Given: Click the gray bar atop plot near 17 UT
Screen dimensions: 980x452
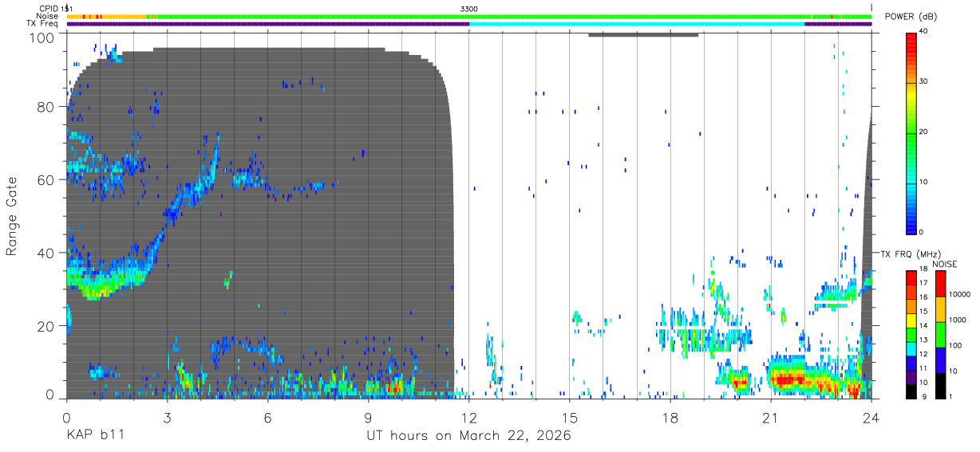Looking at the screenshot, I should pos(643,34).
